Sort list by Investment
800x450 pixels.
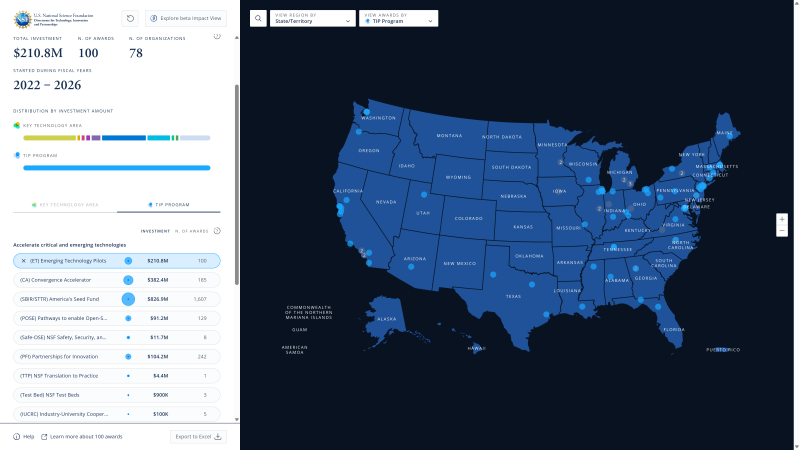tap(155, 231)
